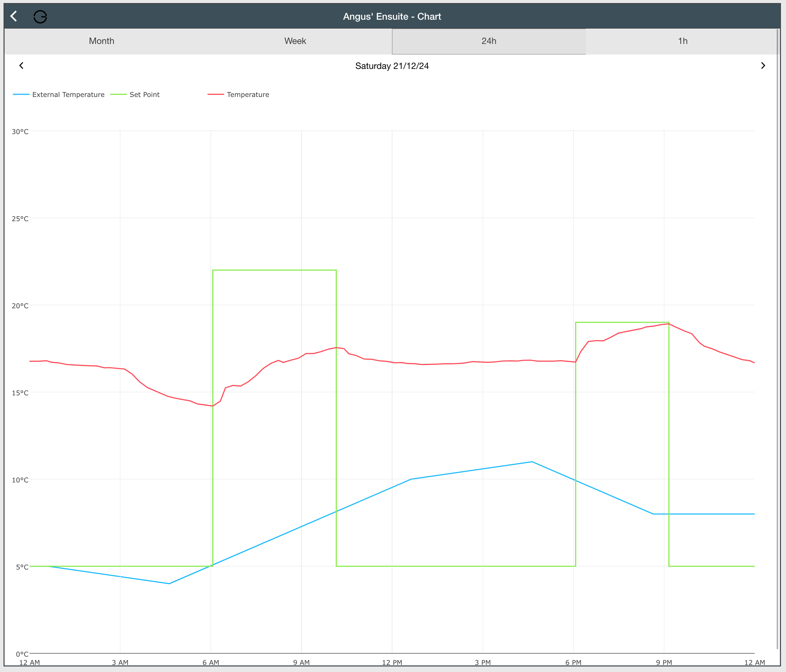This screenshot has width=786, height=672.
Task: Click the green Set Point legend line
Action: point(118,94)
